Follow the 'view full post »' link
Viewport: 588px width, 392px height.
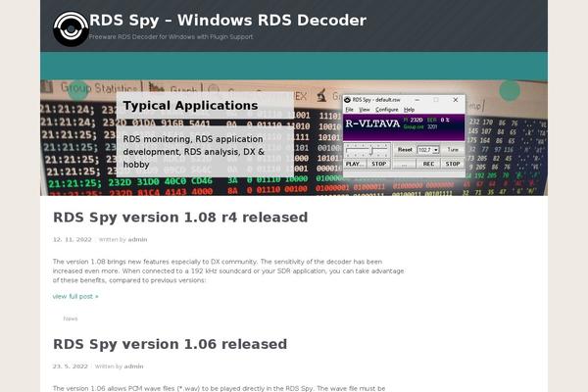point(75,296)
